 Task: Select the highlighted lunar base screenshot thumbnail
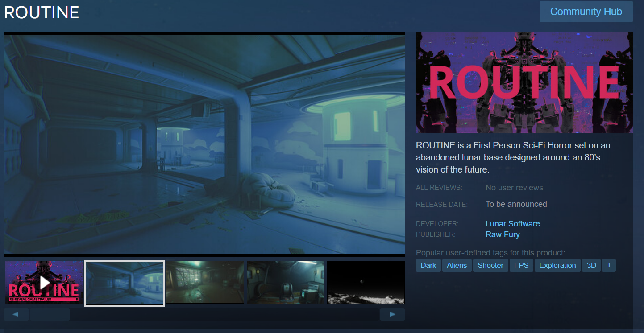(125, 283)
